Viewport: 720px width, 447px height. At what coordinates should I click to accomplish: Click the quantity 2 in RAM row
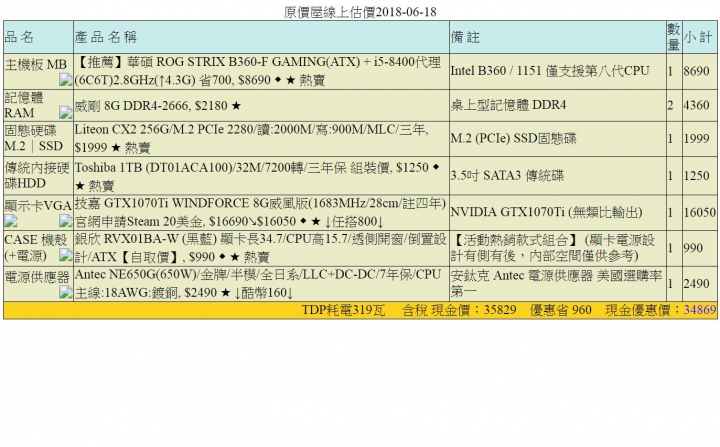pos(670,105)
